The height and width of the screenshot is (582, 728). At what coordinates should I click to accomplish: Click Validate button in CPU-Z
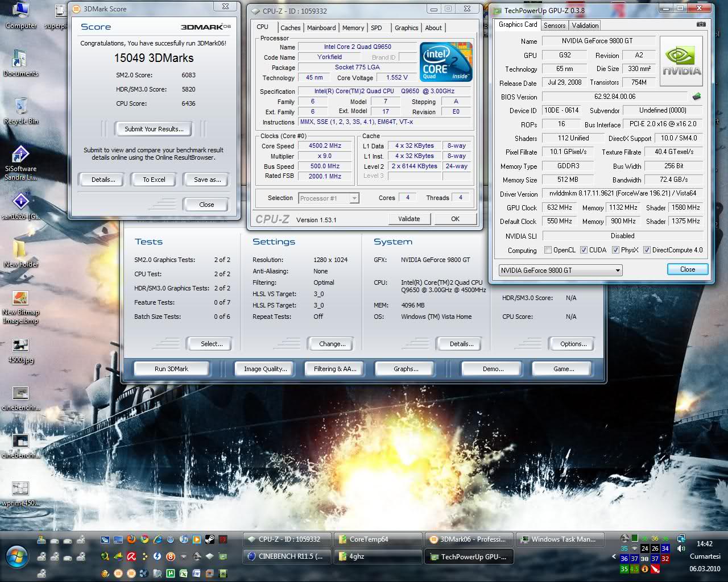(409, 219)
